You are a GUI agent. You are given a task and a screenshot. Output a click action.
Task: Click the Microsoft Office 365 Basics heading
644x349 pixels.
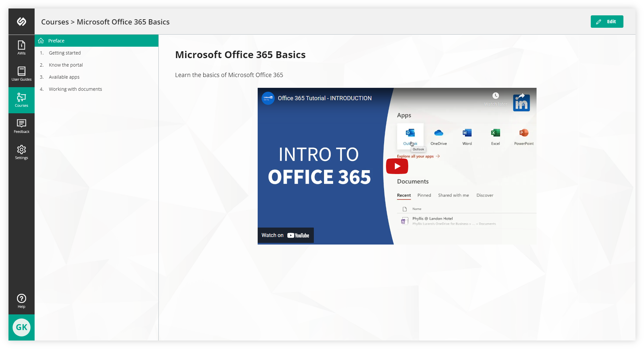point(240,55)
